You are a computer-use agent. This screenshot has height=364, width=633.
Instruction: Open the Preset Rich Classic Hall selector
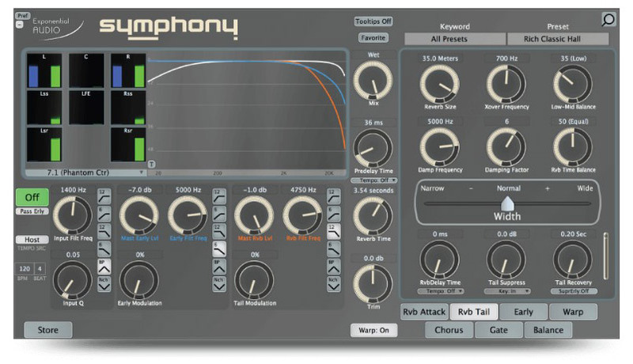click(x=558, y=39)
